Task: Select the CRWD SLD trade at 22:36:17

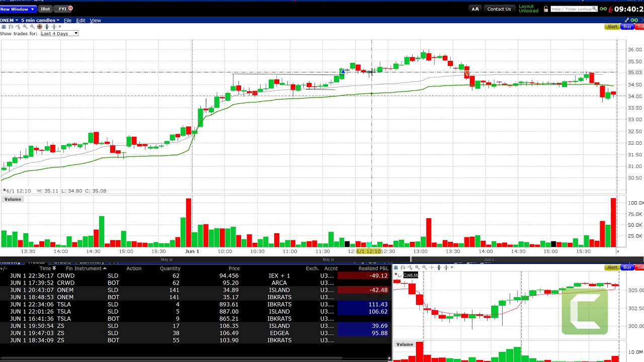Action: click(x=195, y=276)
